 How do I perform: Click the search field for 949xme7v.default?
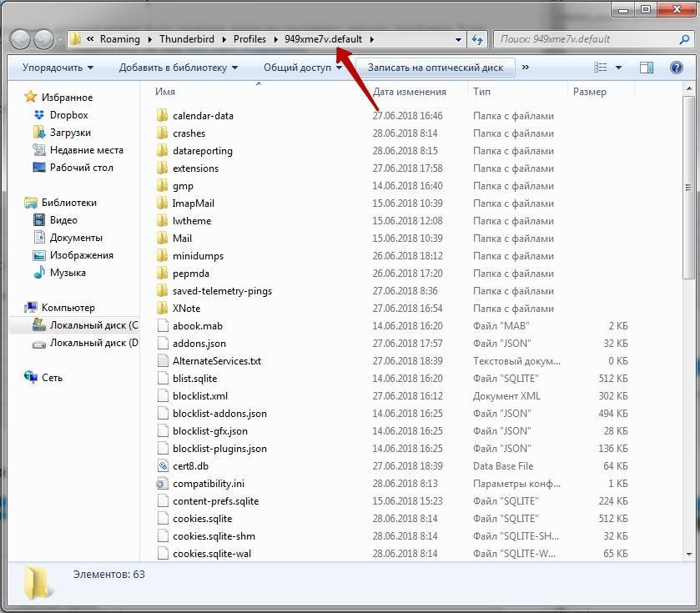pyautogui.click(x=588, y=39)
